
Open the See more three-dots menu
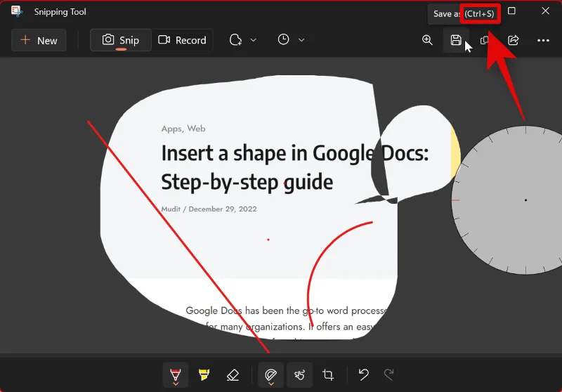543,40
